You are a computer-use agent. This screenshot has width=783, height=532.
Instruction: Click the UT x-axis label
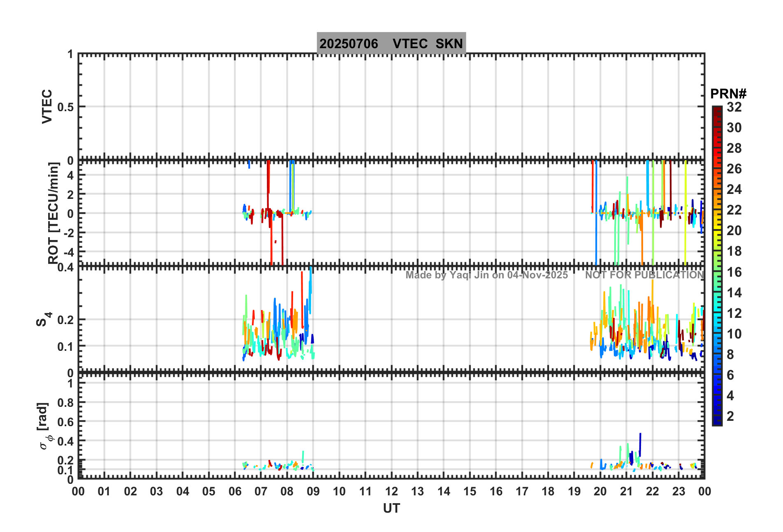(391, 509)
